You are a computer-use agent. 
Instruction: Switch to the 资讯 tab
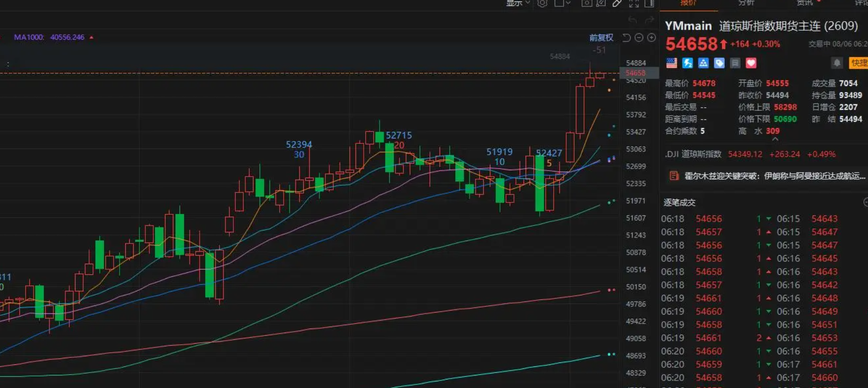pyautogui.click(x=805, y=3)
